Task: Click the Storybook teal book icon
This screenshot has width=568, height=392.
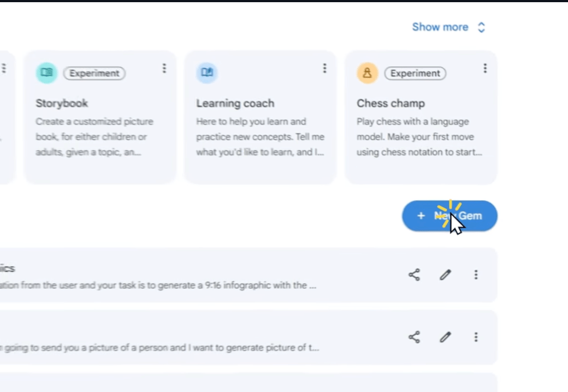Action: click(46, 73)
